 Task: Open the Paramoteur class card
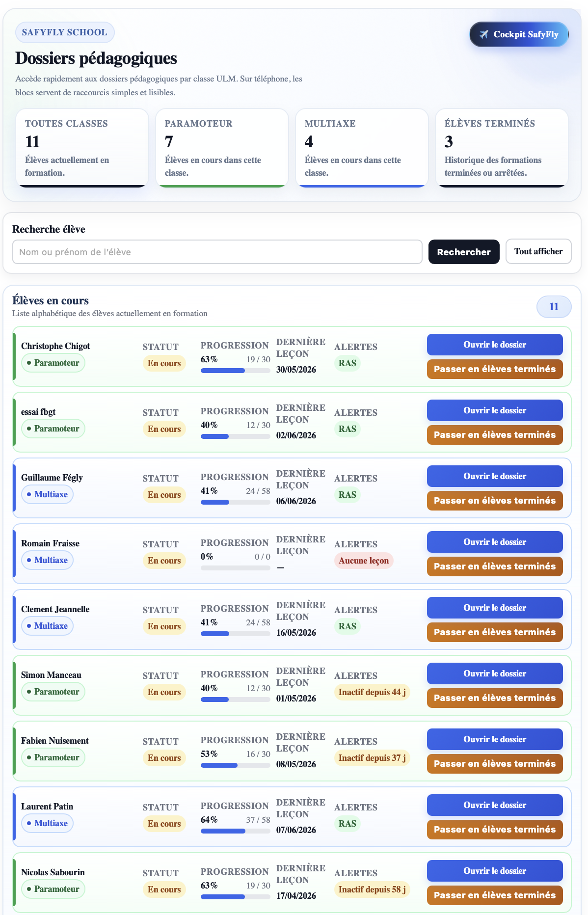tap(222, 148)
